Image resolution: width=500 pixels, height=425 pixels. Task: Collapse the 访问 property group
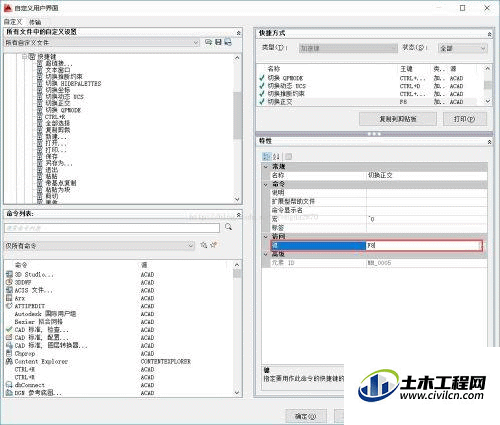[x=266, y=236]
